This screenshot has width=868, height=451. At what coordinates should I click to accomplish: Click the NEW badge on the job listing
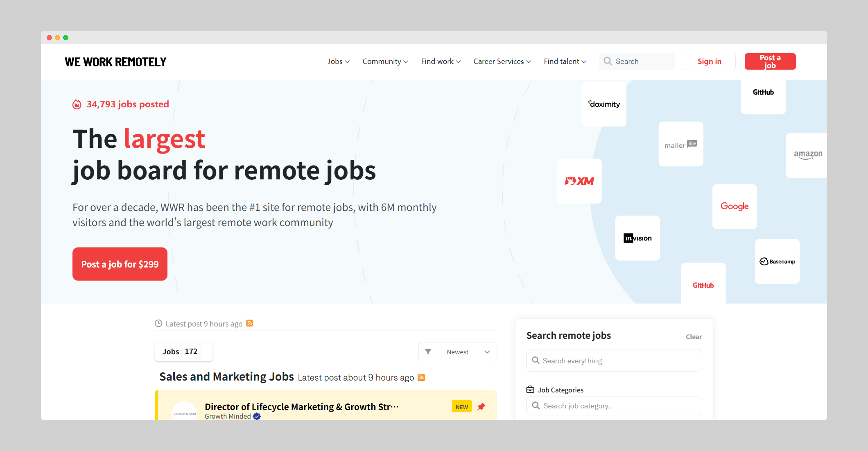462,407
